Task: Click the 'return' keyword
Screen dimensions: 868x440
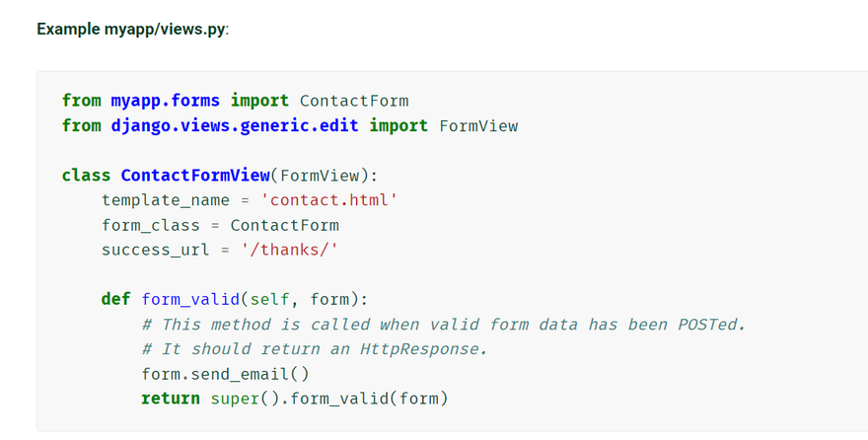Action: [171, 399]
